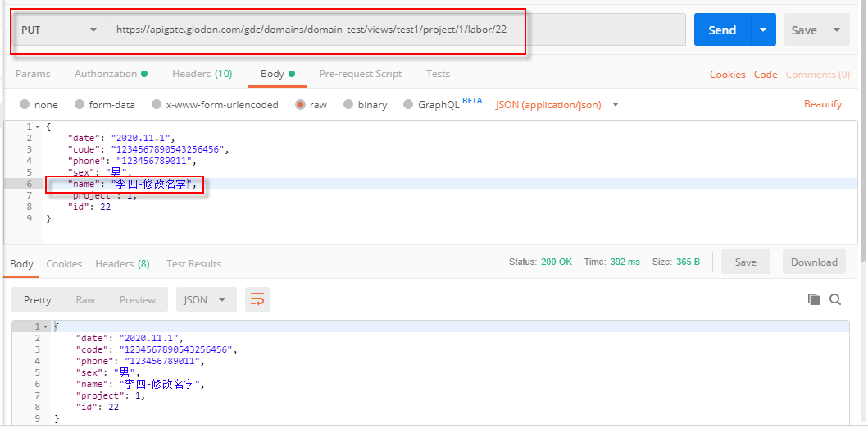Open the Pre-request Script tab
868x429 pixels.
tap(360, 74)
